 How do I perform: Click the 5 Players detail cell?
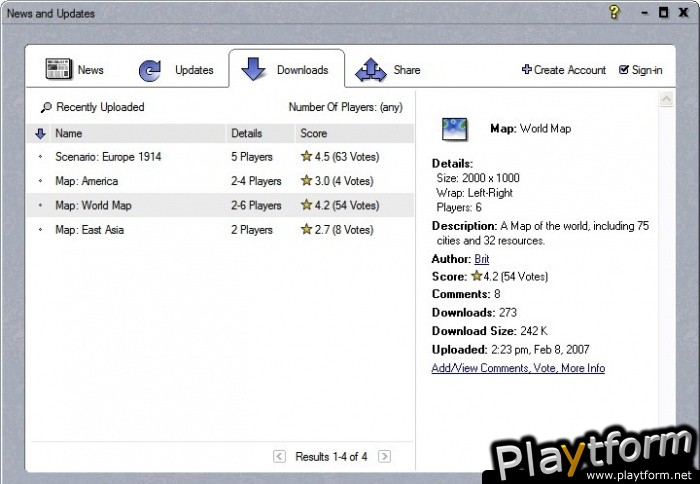252,157
